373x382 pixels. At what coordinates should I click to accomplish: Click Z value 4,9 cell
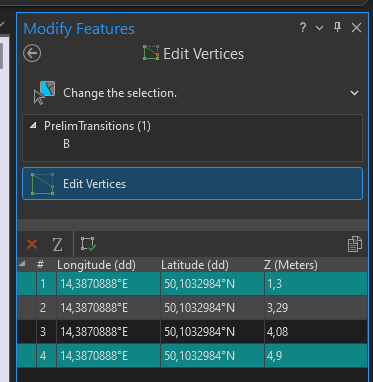316,356
